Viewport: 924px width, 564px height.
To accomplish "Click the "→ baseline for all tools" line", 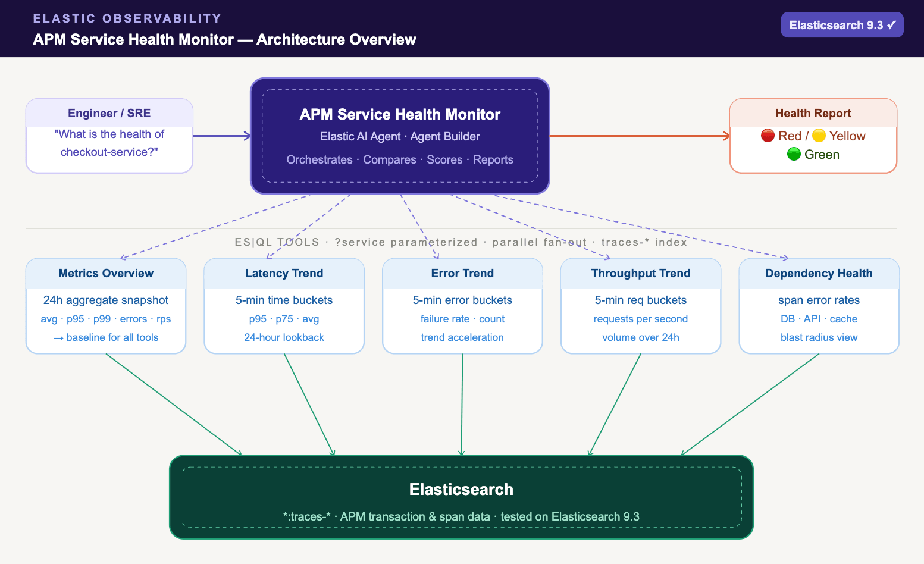I will 106,337.
